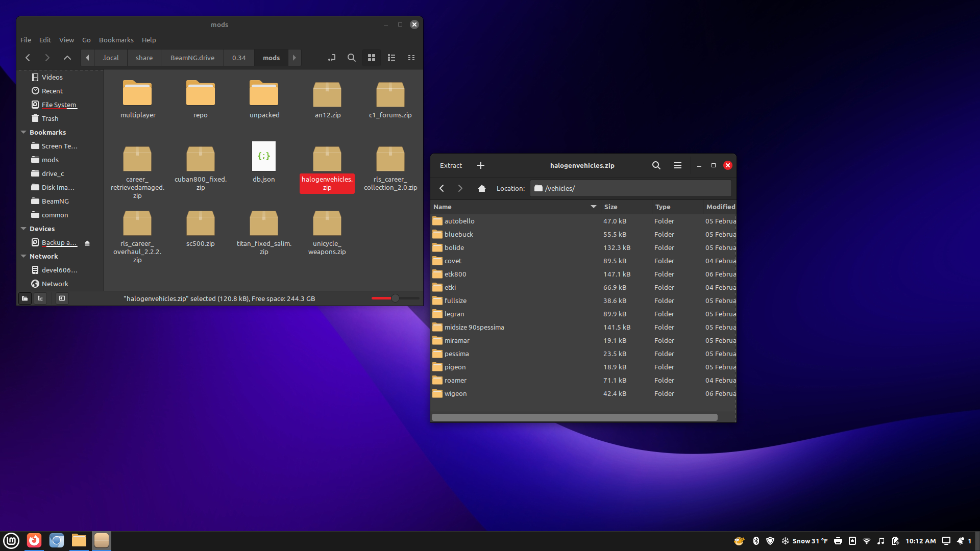Switch to list view mode

[391, 58]
